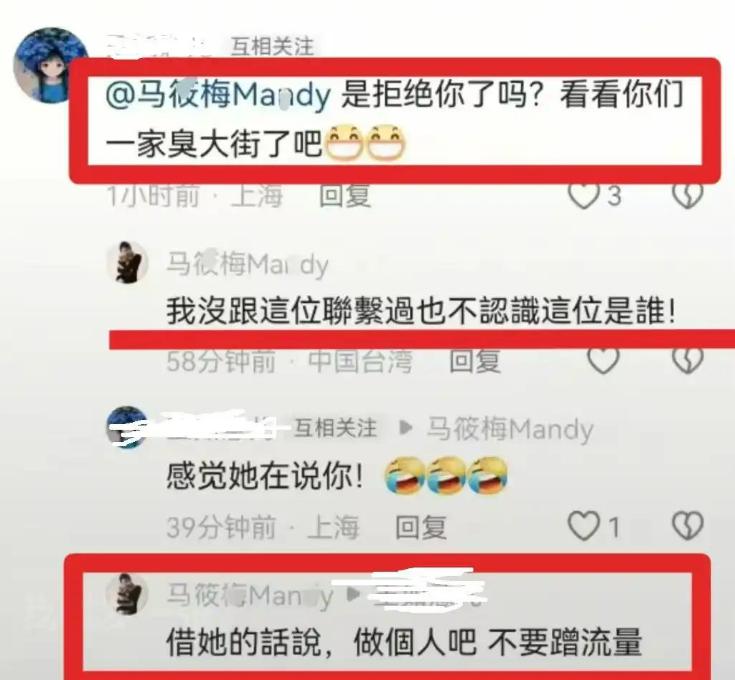Dislike the first comment from Shanghai

[x=688, y=195]
